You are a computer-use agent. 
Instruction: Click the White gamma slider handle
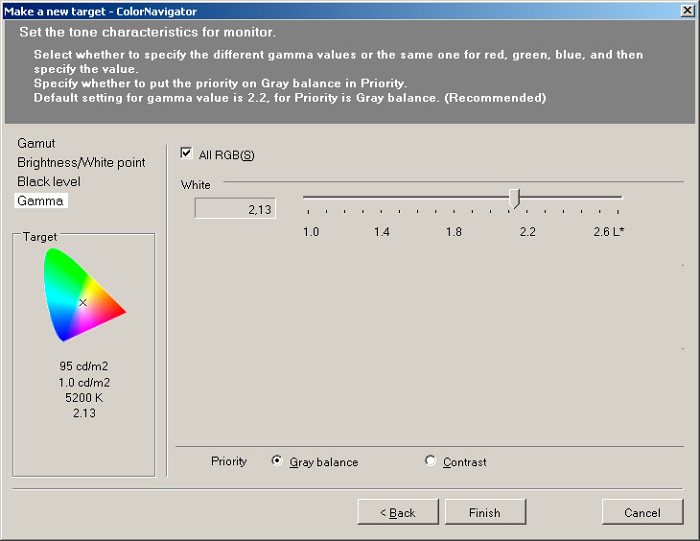[x=514, y=198]
